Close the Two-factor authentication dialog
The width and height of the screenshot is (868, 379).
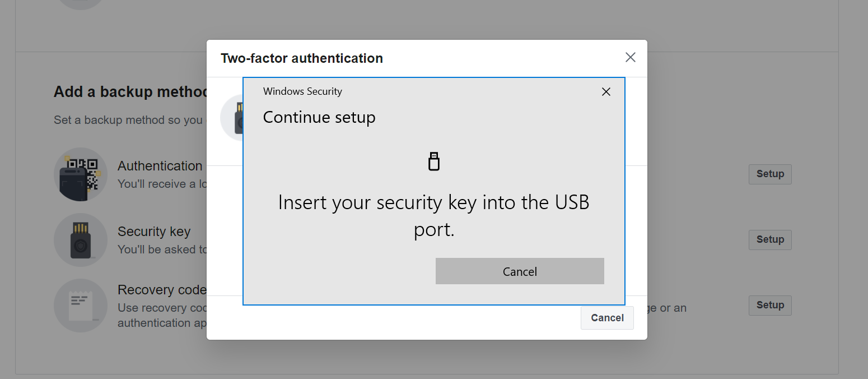(x=631, y=57)
